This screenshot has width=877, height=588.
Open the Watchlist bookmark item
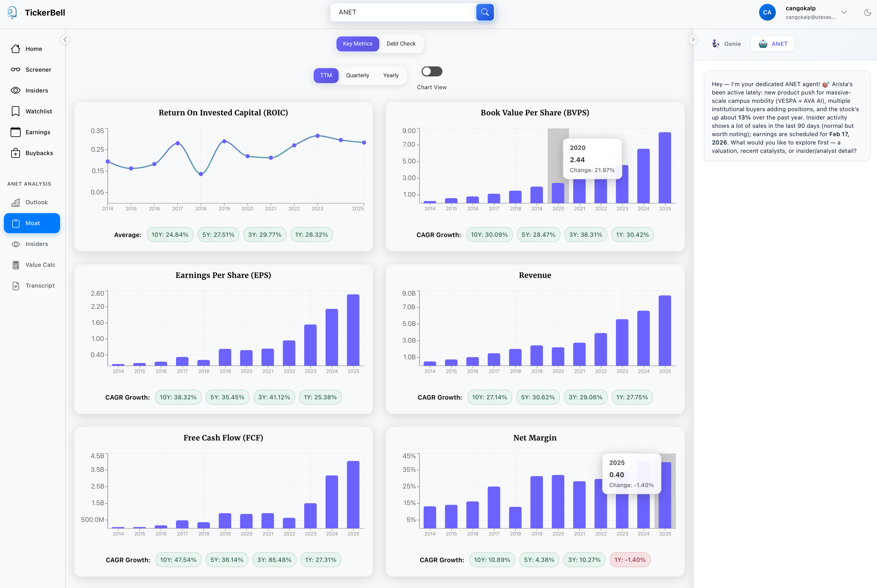coord(38,111)
